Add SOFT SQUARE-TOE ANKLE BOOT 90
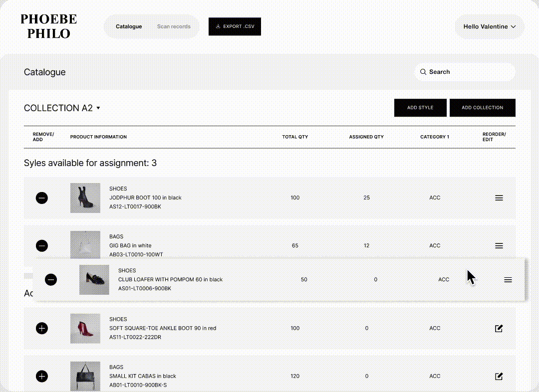This screenshot has width=539, height=392. 42,328
